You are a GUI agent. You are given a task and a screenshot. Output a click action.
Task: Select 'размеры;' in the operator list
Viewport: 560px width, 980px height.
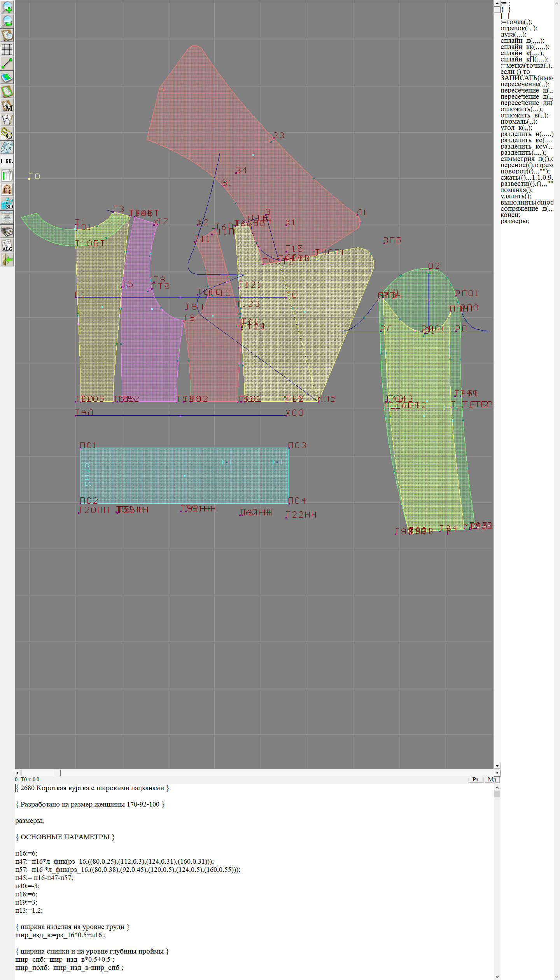pos(514,221)
